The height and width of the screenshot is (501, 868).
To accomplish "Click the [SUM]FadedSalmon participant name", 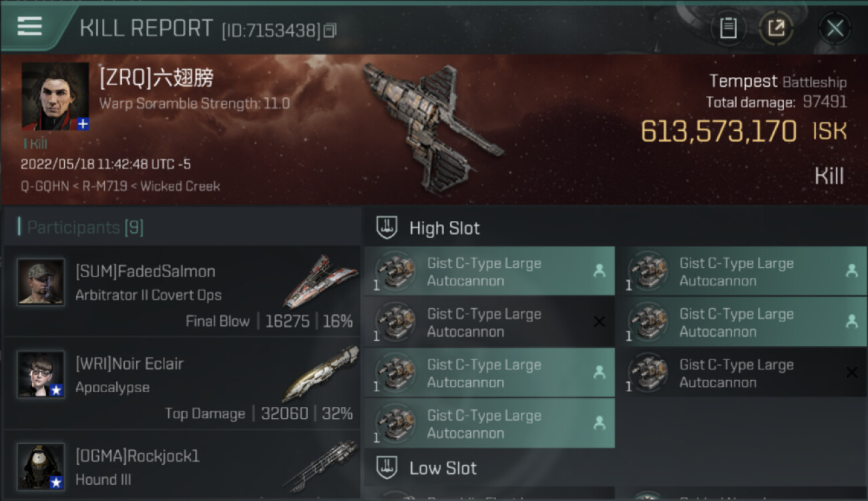I will (x=145, y=271).
